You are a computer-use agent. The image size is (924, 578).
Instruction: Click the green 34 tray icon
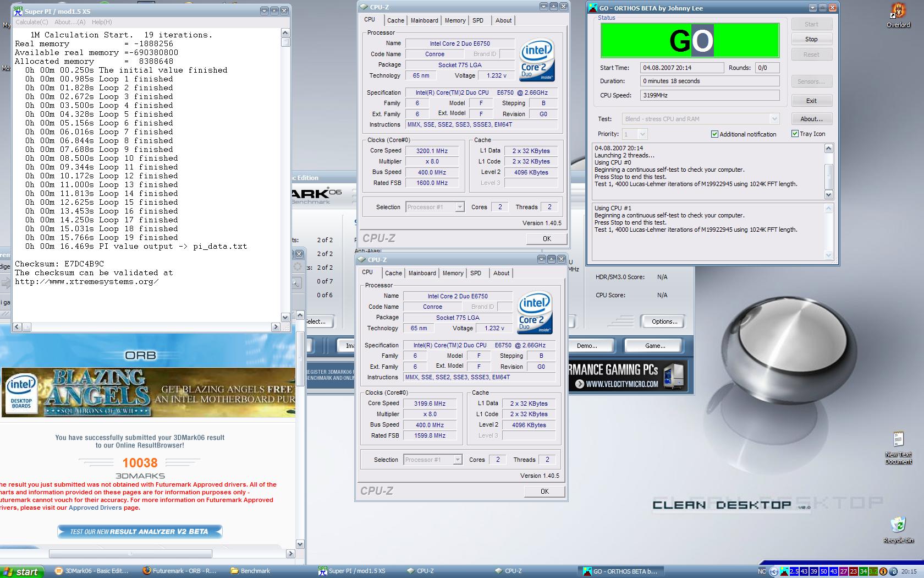click(x=864, y=571)
